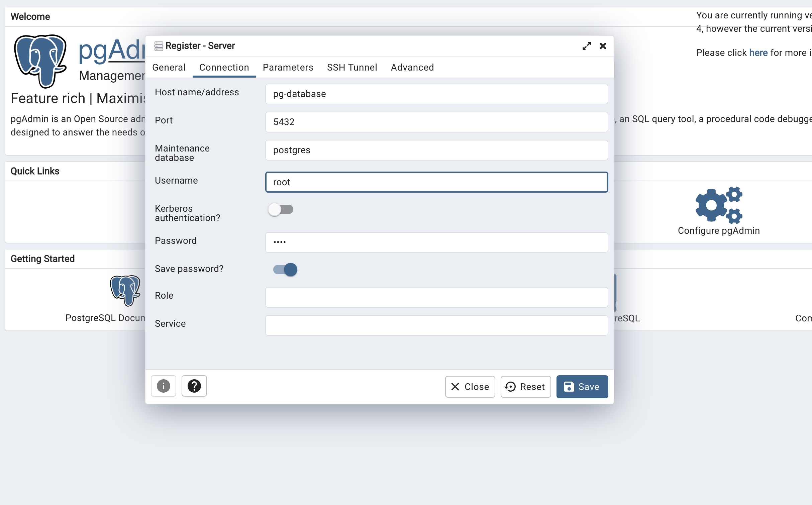
Task: Click the PostgreSQL Documentation elephant icon
Action: pyautogui.click(x=125, y=291)
